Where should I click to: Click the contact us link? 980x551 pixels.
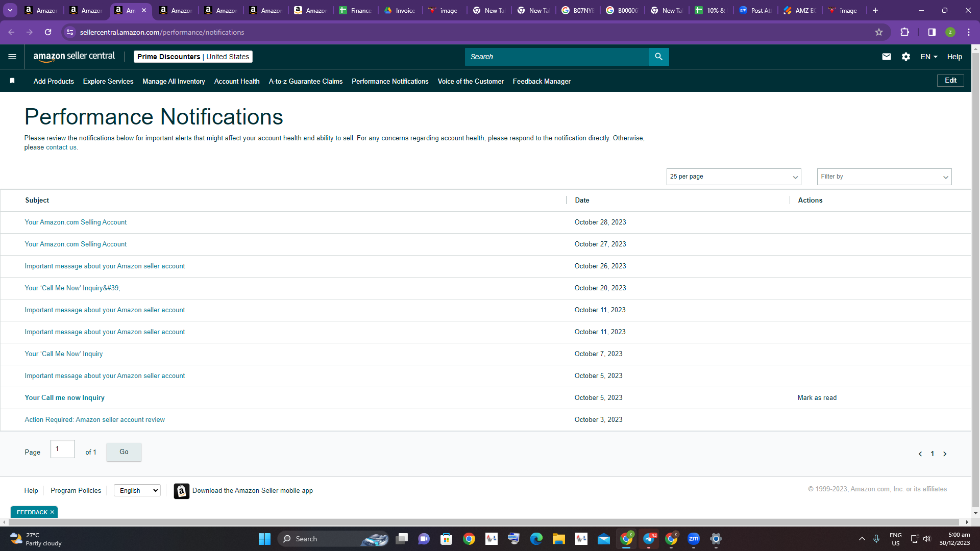coord(61,147)
